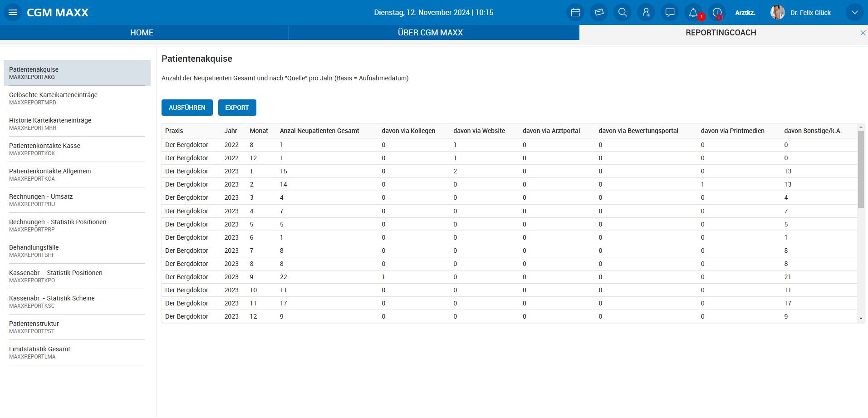Click the davon Sonstige/k.A. header
Screen dimensions: 868x418
(x=813, y=131)
